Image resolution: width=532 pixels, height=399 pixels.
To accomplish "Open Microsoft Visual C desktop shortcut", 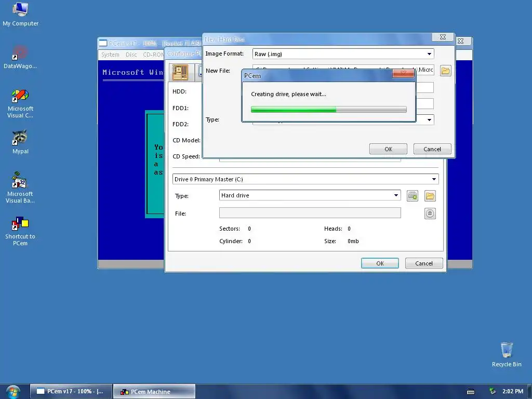I will point(20,103).
